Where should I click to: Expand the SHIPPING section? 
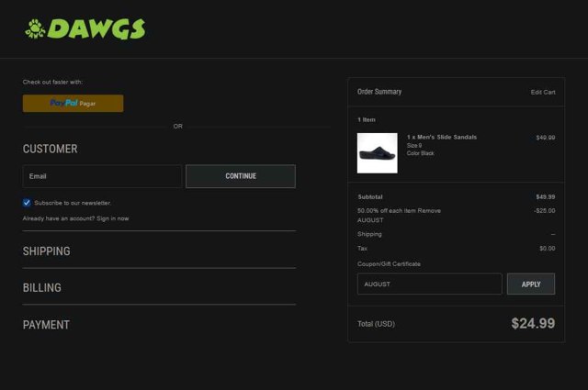click(x=47, y=251)
